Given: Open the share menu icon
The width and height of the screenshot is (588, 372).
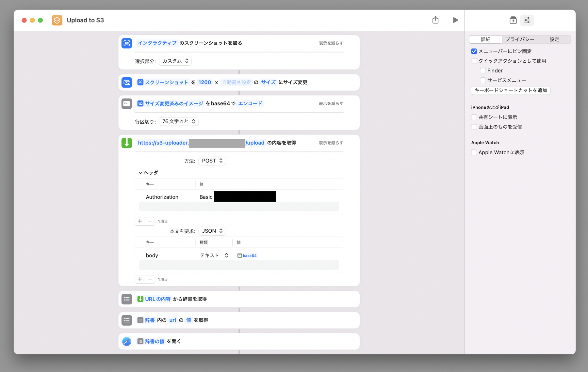Looking at the screenshot, I should coord(435,20).
